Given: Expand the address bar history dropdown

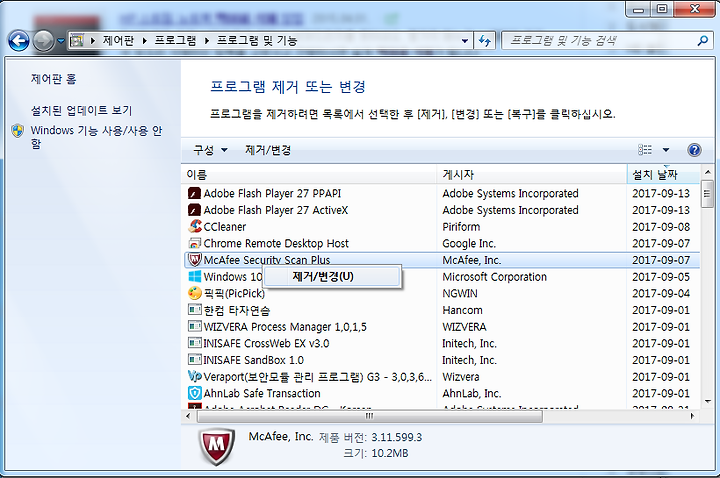Looking at the screenshot, I should (x=465, y=41).
